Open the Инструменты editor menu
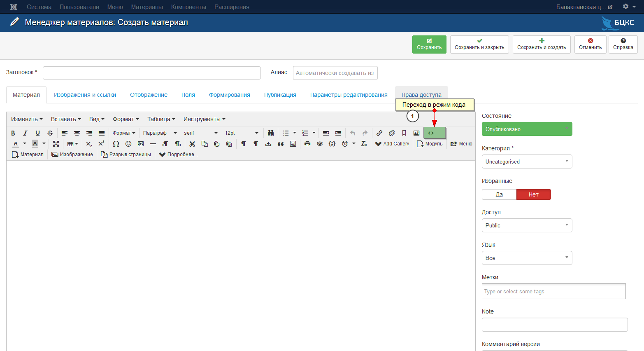Viewport: 644px width, 351px height. (204, 119)
